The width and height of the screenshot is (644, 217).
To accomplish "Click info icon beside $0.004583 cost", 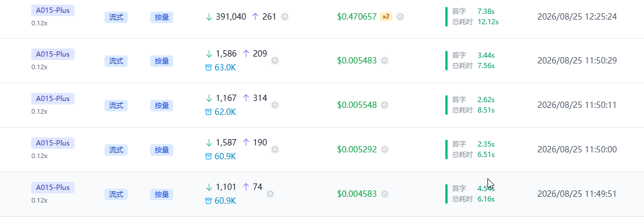I will [385, 193].
